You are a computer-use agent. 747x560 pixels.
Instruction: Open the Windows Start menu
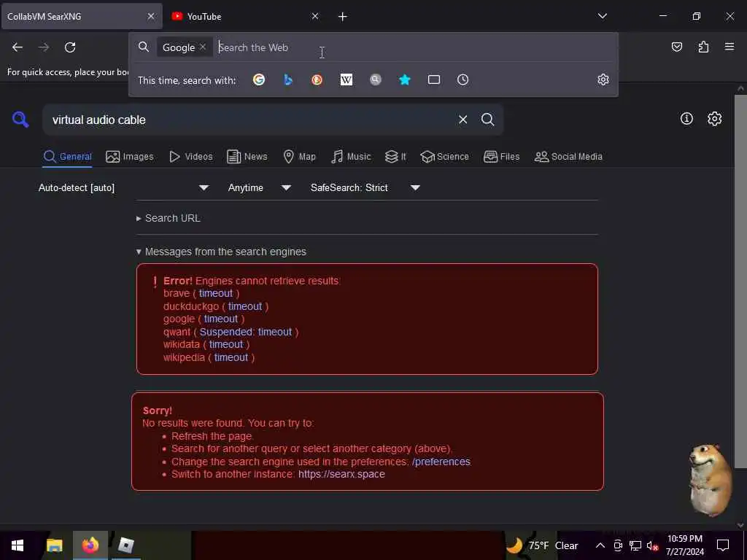coord(18,545)
